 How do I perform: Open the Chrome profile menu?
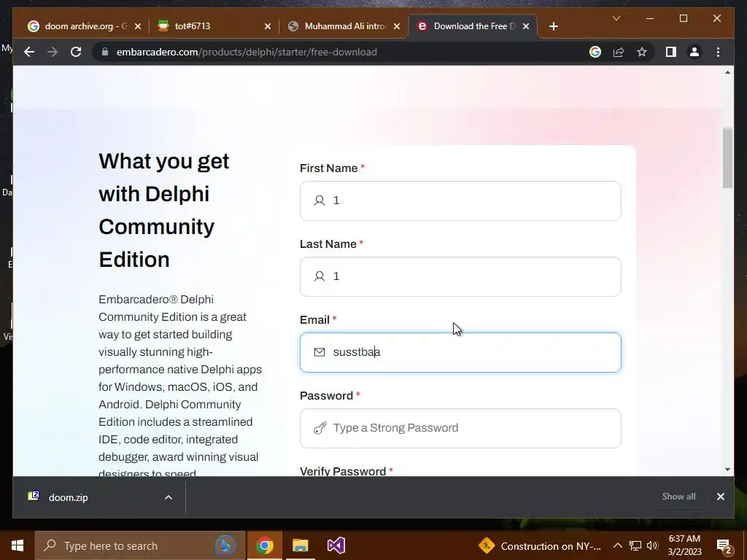tap(694, 52)
